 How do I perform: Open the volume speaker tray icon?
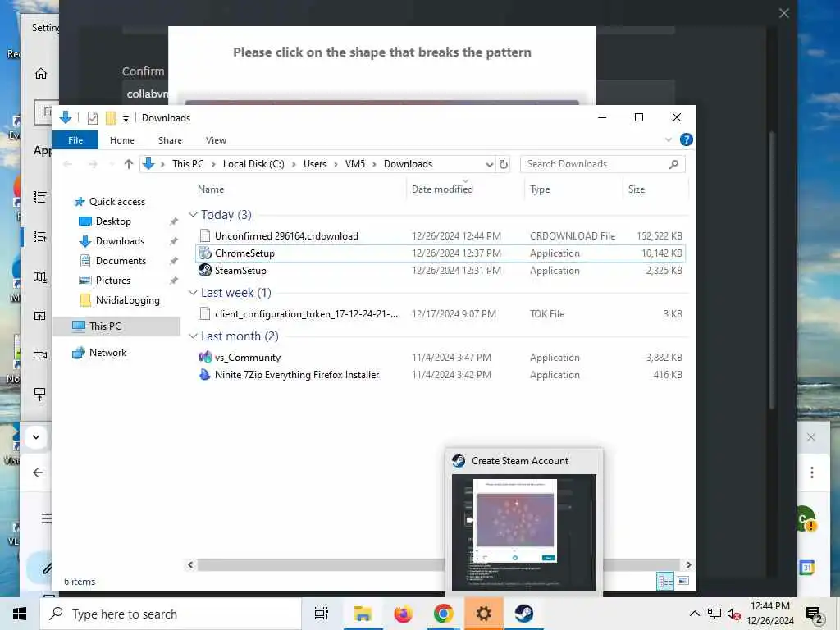point(733,614)
